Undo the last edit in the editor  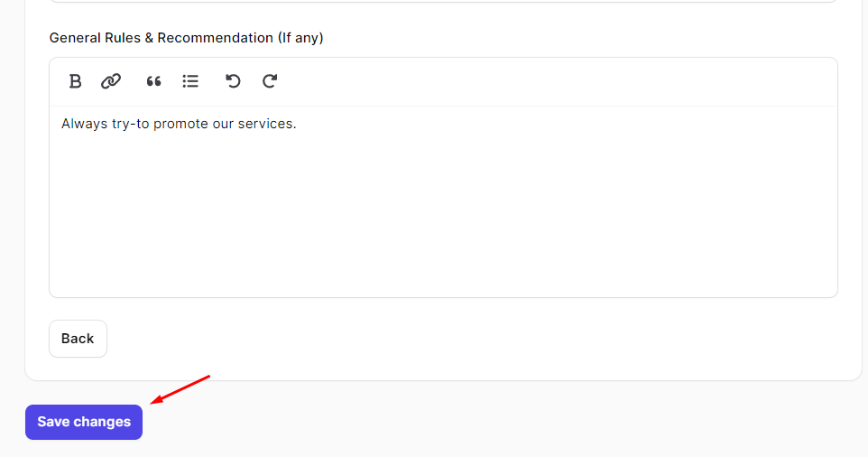tap(233, 81)
